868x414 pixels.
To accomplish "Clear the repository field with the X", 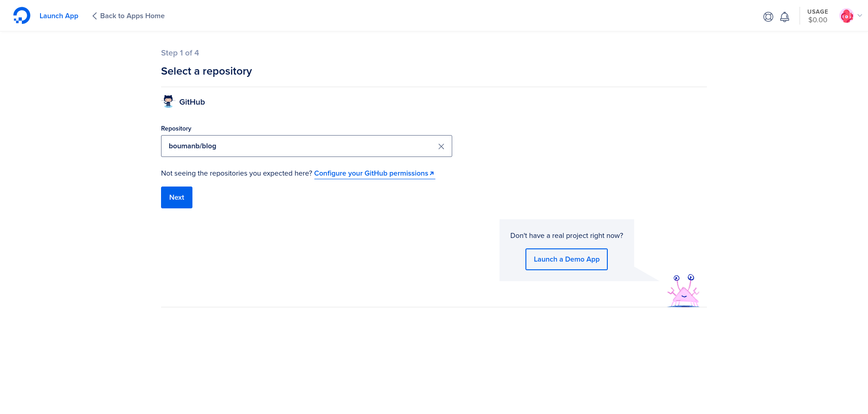I will click(440, 146).
